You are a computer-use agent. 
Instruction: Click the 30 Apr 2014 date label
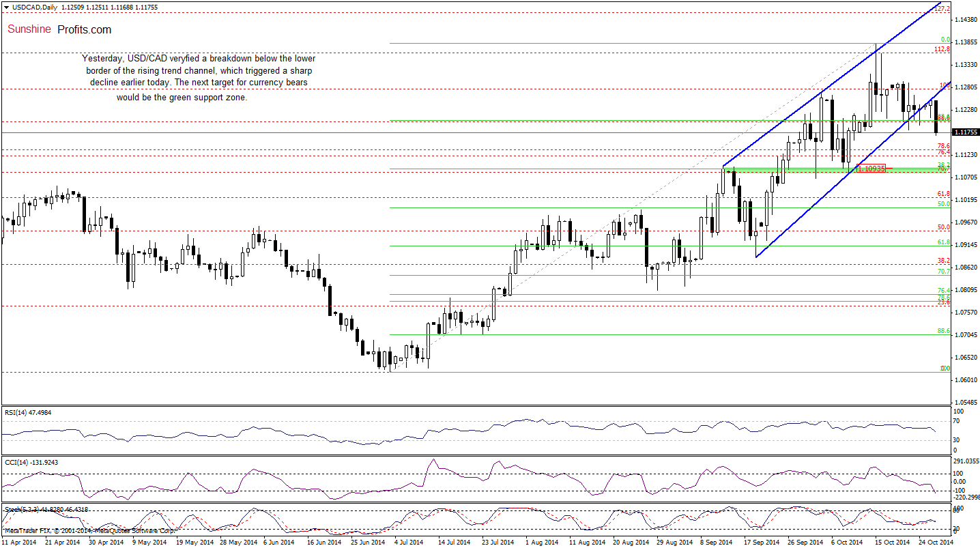tap(106, 543)
